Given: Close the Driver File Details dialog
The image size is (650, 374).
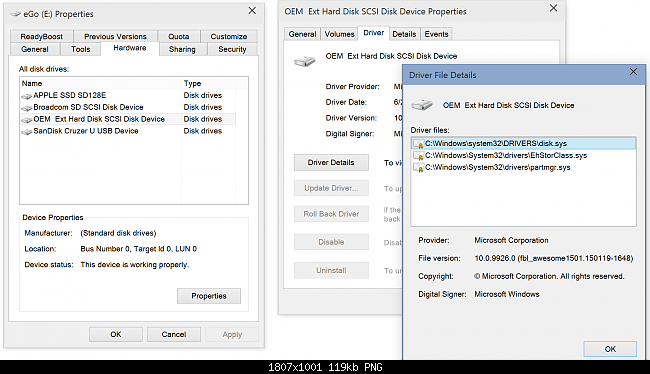Looking at the screenshot, I should tap(633, 72).
